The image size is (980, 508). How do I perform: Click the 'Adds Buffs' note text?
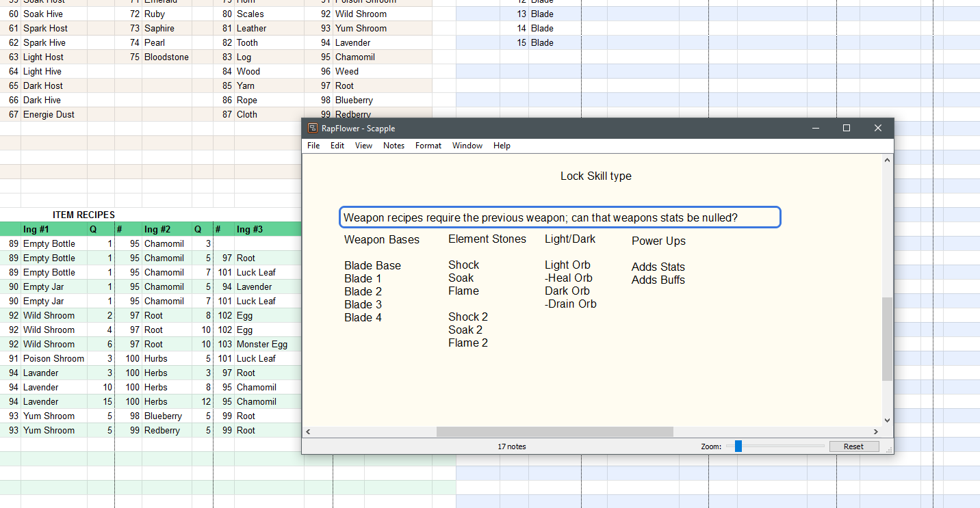click(x=658, y=280)
